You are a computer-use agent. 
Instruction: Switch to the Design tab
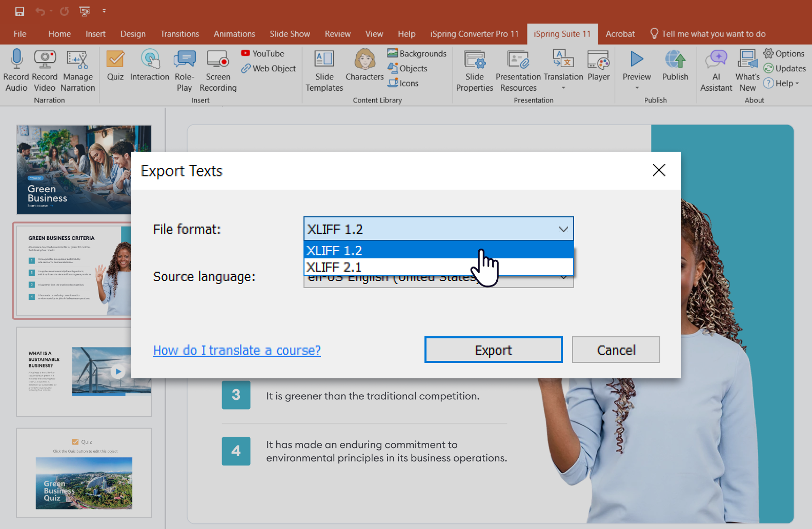(x=133, y=34)
